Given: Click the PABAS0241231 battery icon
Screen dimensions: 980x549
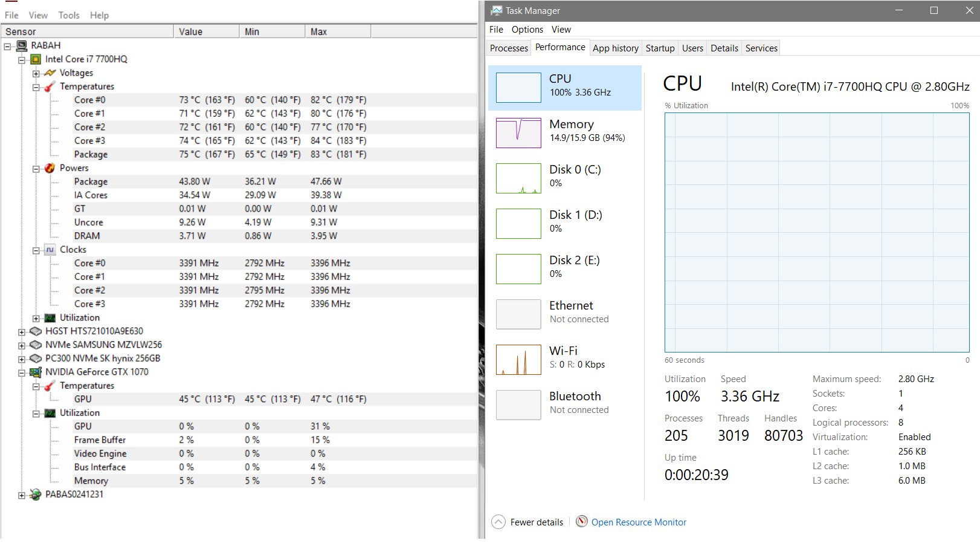Looking at the screenshot, I should (36, 495).
